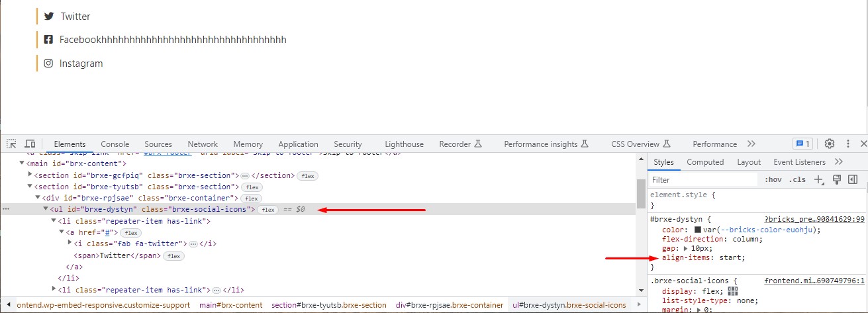Toggle rendering emulations paintbrush icon
The image size is (868, 313).
click(x=837, y=179)
